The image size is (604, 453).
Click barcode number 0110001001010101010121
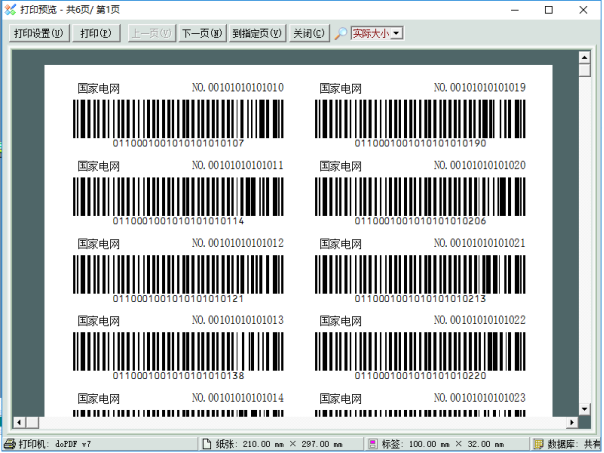point(178,299)
